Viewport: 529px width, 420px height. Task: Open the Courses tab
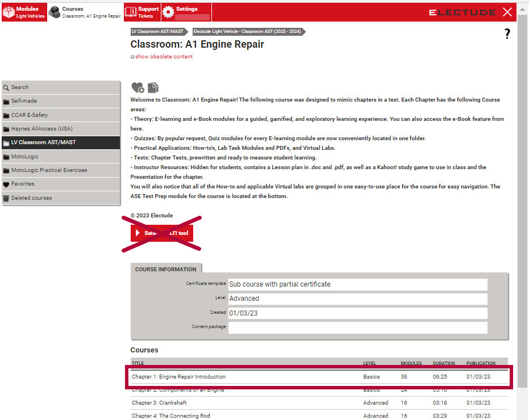tap(85, 12)
